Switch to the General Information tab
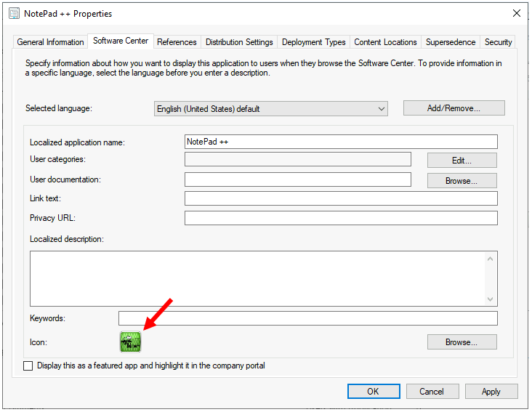 (50, 42)
